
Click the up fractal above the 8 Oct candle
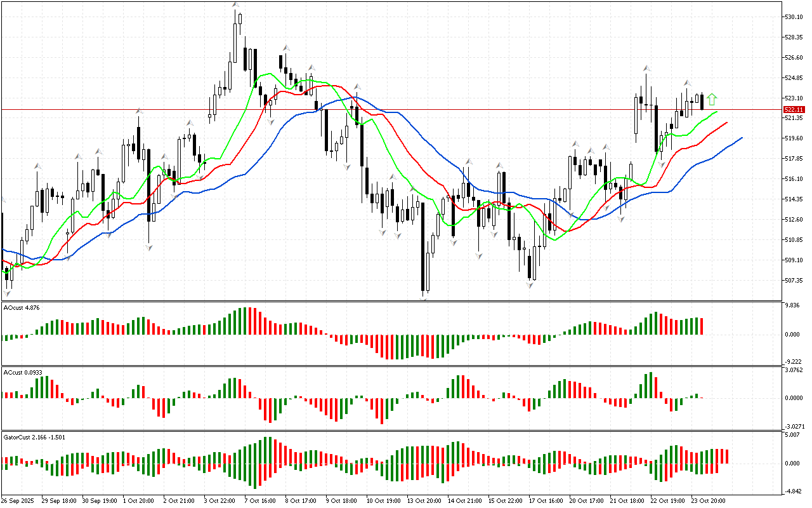[286, 48]
